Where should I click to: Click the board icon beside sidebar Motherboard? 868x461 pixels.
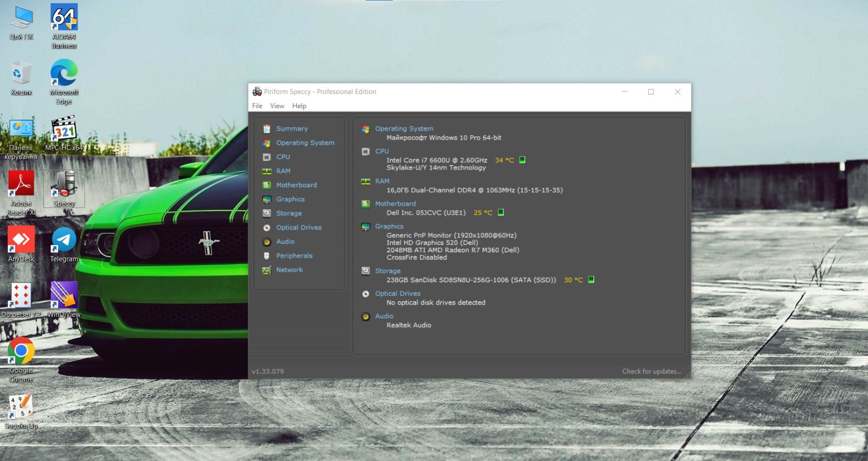pos(267,185)
